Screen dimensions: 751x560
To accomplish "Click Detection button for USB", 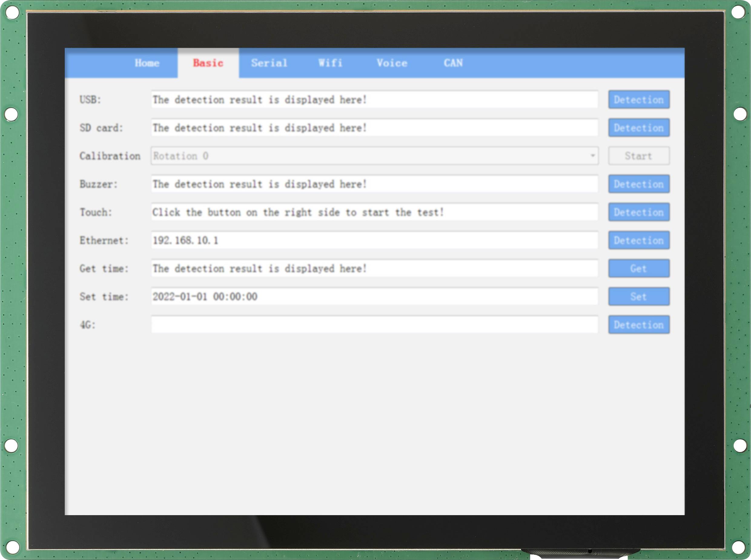I will click(638, 100).
